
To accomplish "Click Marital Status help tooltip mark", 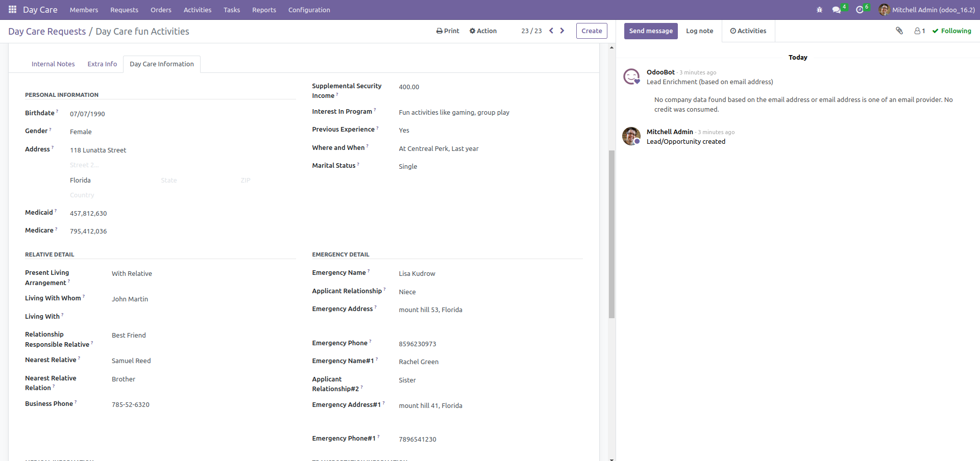I will (x=358, y=164).
